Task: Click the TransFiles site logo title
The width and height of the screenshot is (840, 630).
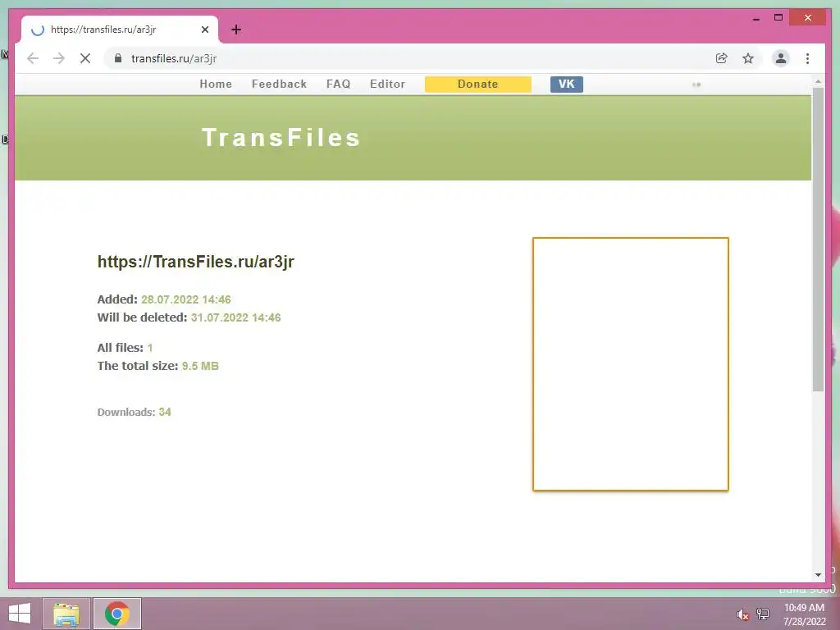Action: tap(281, 138)
